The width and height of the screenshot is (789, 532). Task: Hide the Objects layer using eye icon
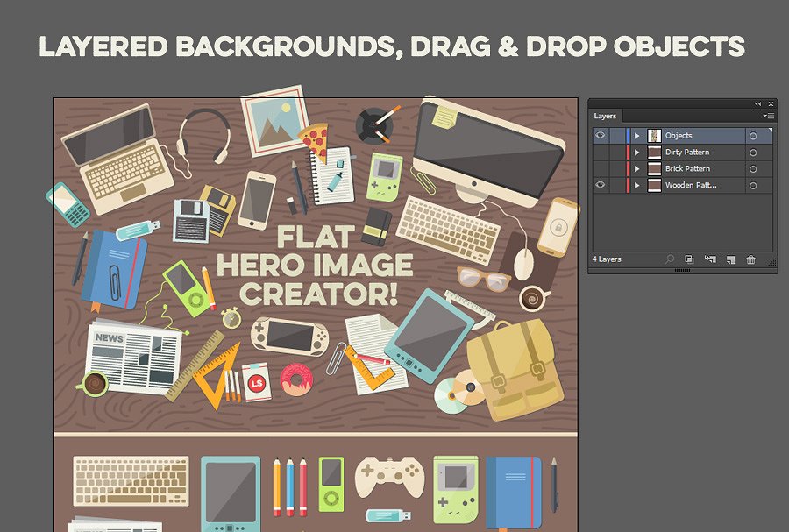point(601,136)
